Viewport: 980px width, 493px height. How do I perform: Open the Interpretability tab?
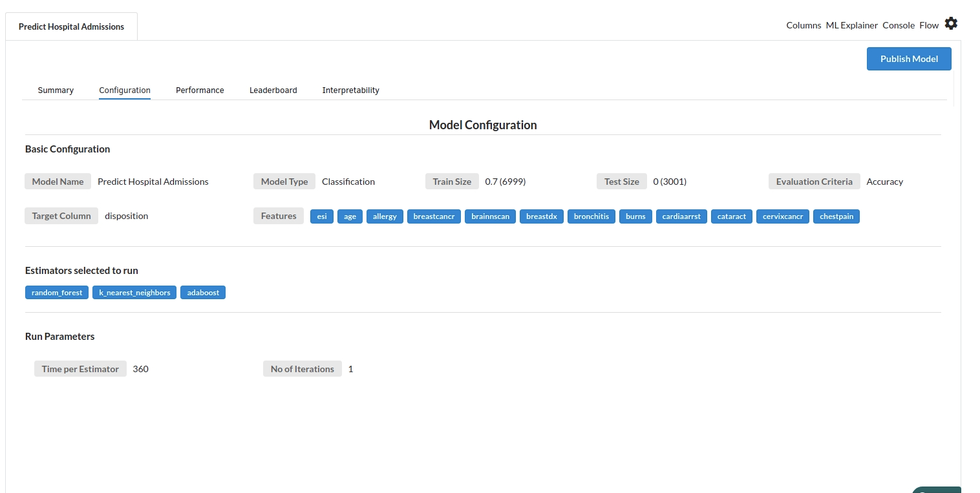350,90
